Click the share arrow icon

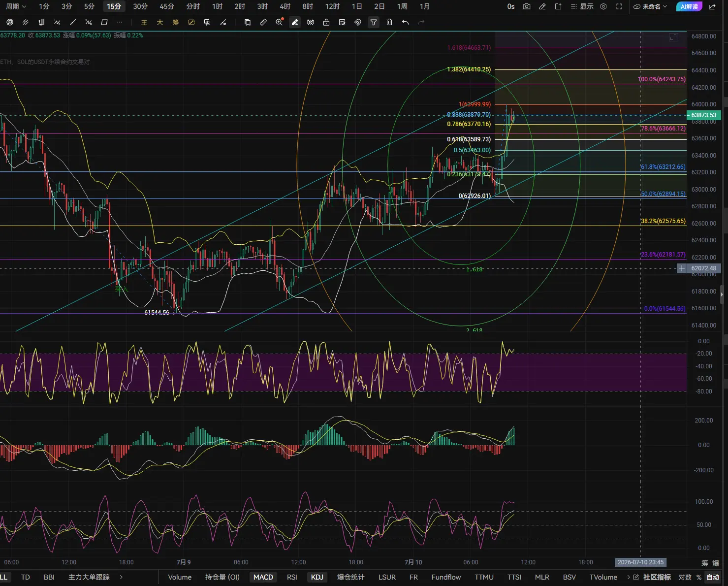(x=712, y=6)
